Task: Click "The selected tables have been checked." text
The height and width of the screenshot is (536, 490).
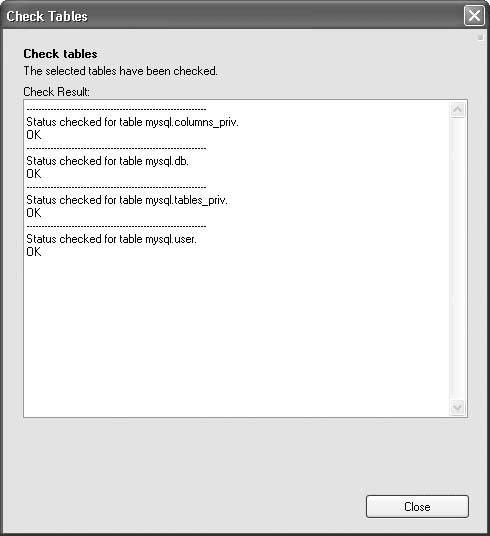Action: [120, 71]
